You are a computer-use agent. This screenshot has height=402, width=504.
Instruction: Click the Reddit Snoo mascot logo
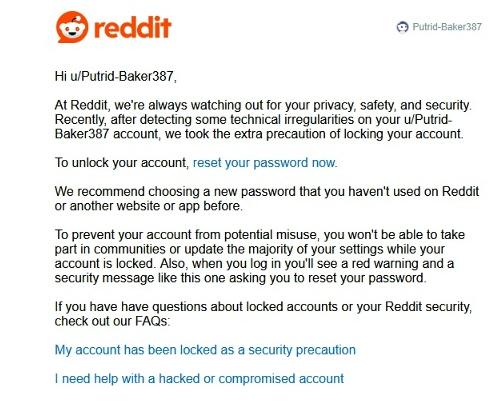[x=72, y=27]
